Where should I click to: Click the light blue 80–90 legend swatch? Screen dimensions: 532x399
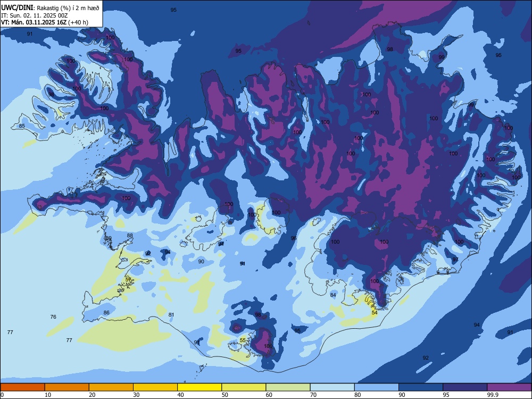[377, 387]
